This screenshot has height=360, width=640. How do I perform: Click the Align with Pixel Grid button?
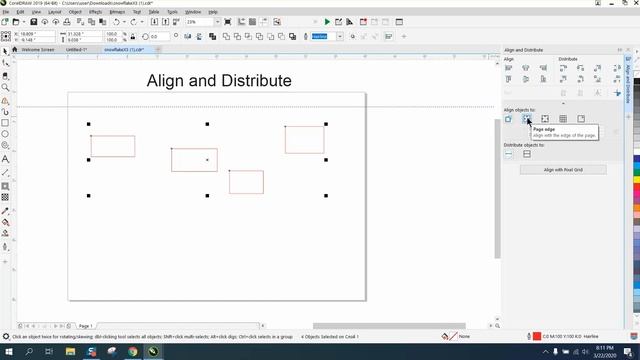(563, 170)
